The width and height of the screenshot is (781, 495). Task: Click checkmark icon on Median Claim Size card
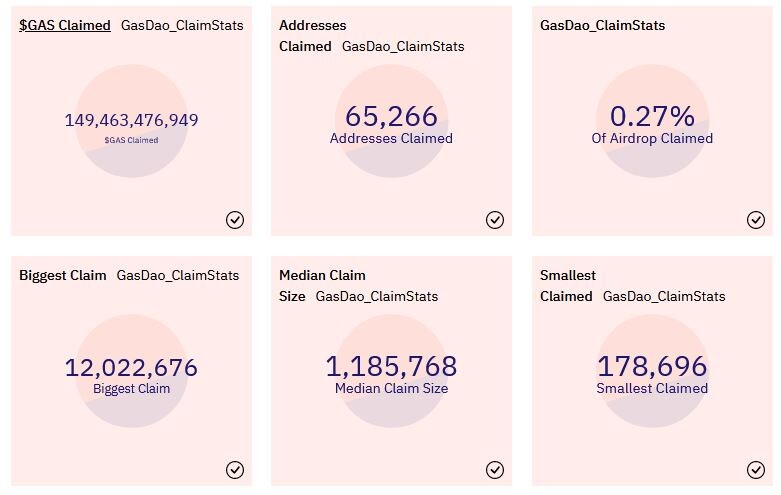pyautogui.click(x=495, y=470)
